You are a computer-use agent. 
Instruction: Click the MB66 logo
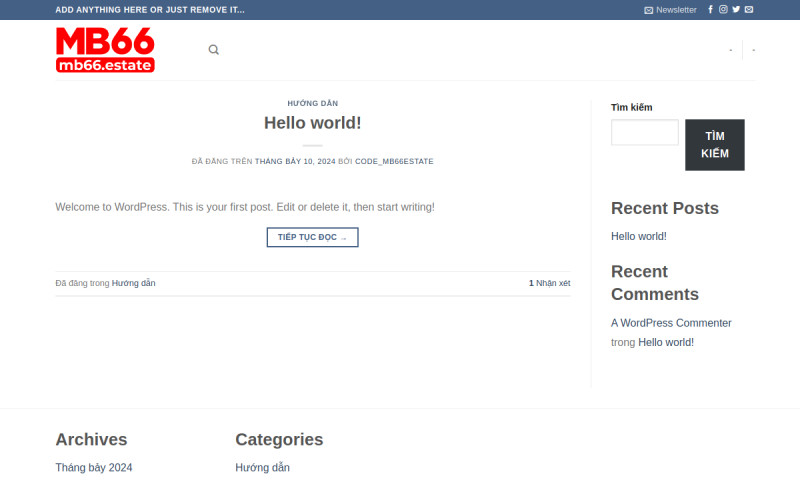[x=105, y=50]
